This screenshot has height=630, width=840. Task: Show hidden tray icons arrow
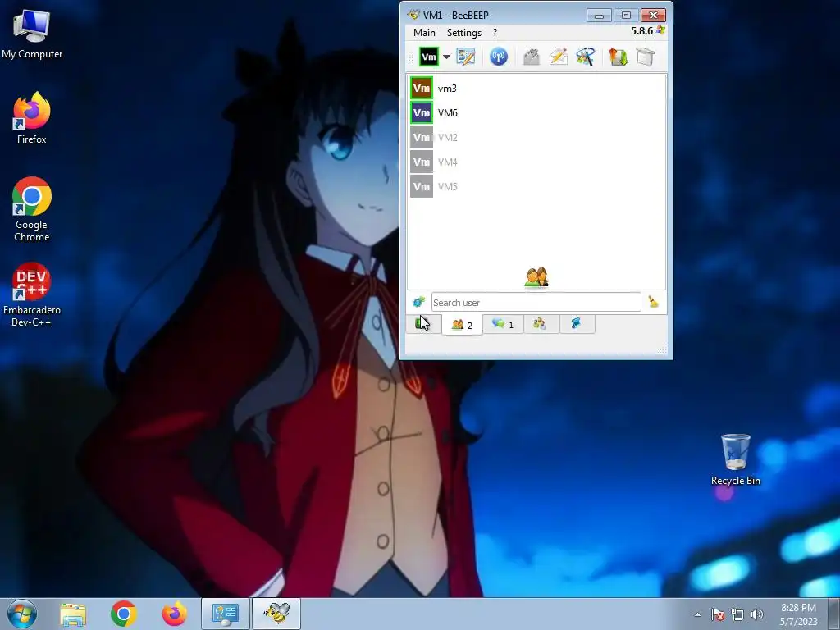coord(697,614)
